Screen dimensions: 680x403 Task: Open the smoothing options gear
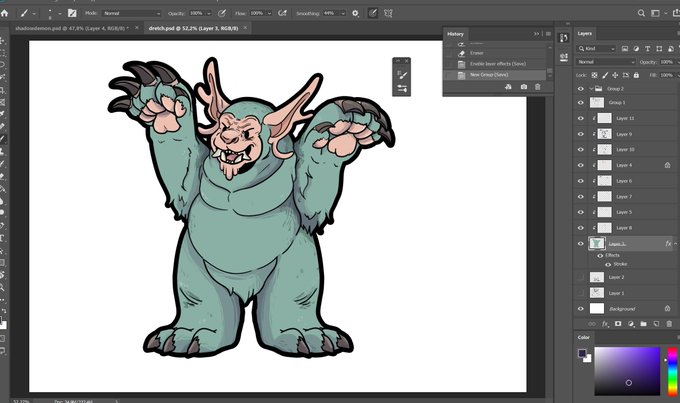357,14
